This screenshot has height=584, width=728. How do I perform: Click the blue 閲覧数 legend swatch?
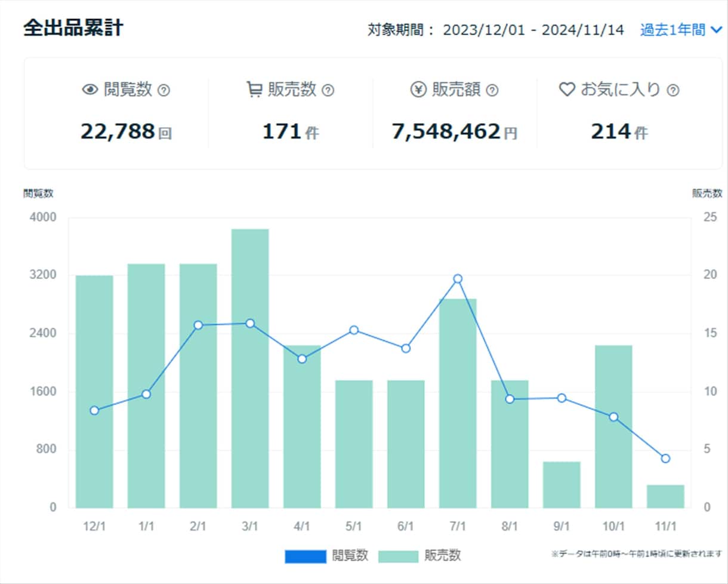[x=306, y=557]
